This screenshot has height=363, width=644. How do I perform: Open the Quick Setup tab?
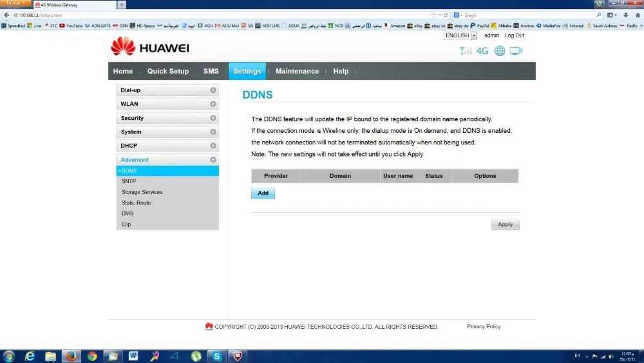[x=168, y=71]
